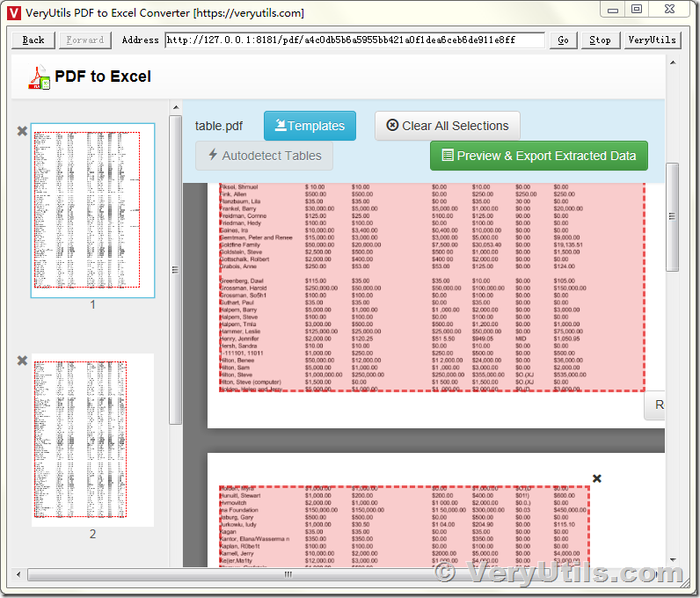
Task: Click Clear All Selections button
Action: 448,126
